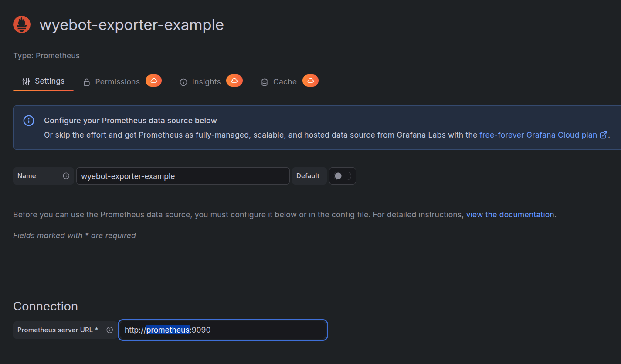Click the Connection section heading
621x364 pixels.
click(45, 306)
